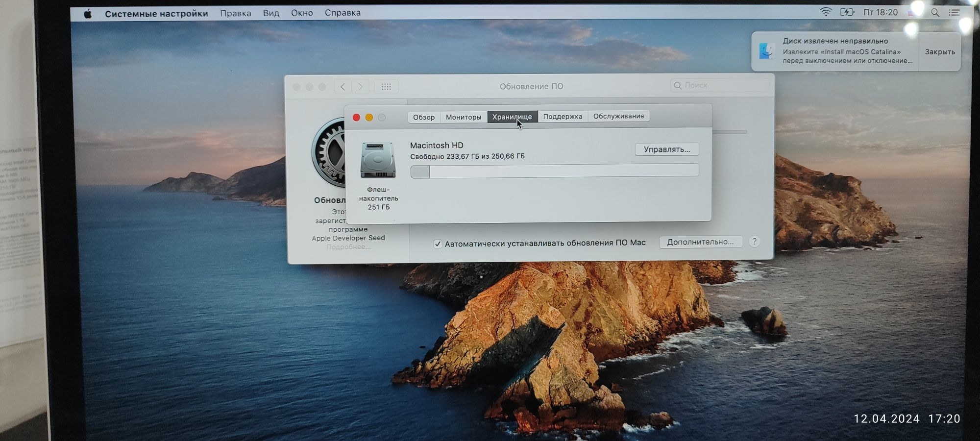This screenshot has height=441, width=980.
Task: Open the Вид menu
Action: pos(271,13)
